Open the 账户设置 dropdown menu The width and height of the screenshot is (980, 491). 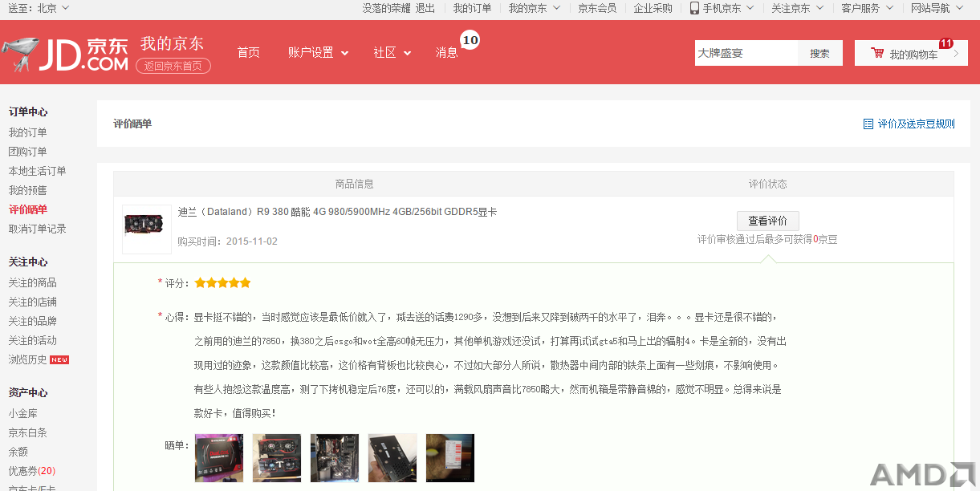click(x=318, y=53)
